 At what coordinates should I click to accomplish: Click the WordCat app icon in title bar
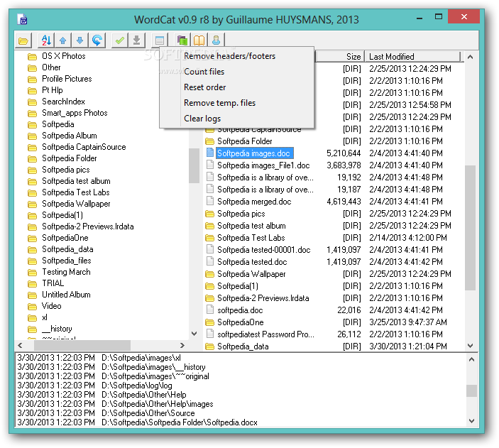22,19
